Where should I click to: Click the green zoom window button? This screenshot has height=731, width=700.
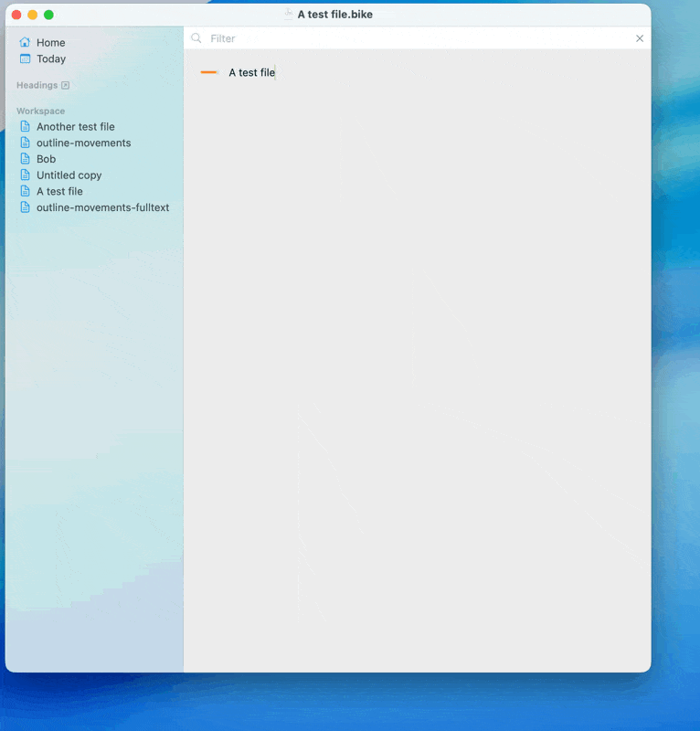[x=48, y=15]
